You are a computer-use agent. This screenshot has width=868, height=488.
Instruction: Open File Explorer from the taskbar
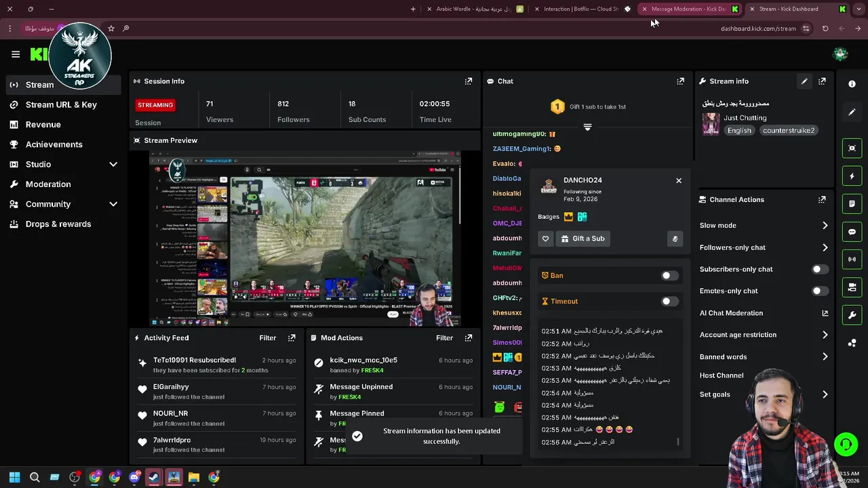(x=194, y=477)
